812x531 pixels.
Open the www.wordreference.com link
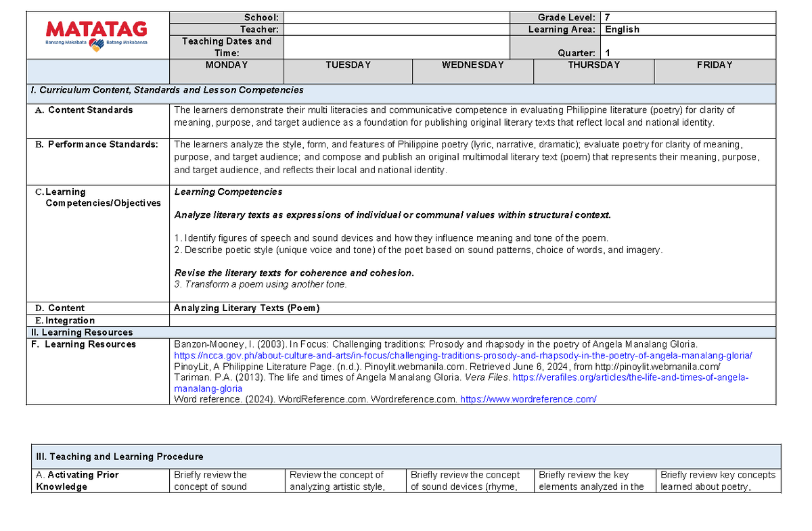point(528,400)
